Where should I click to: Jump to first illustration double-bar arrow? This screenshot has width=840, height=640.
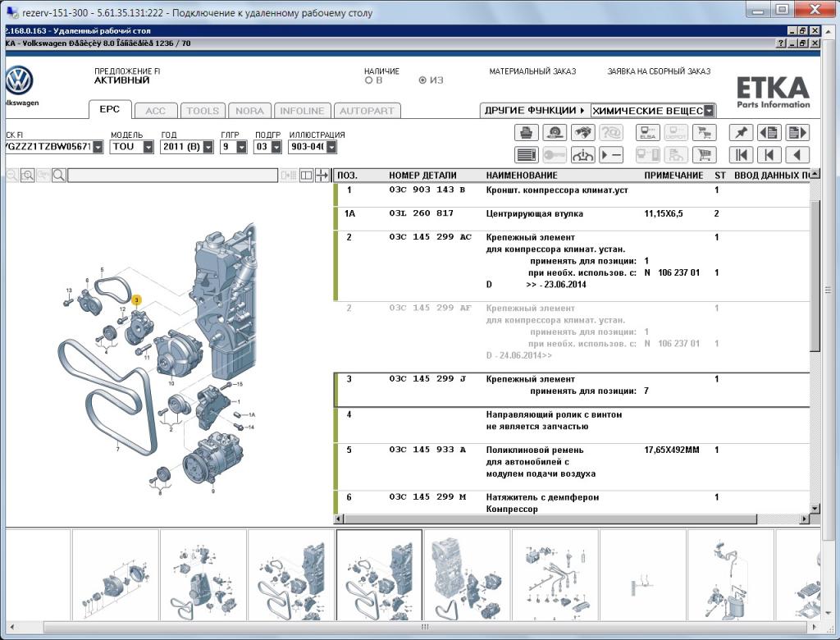pos(741,155)
